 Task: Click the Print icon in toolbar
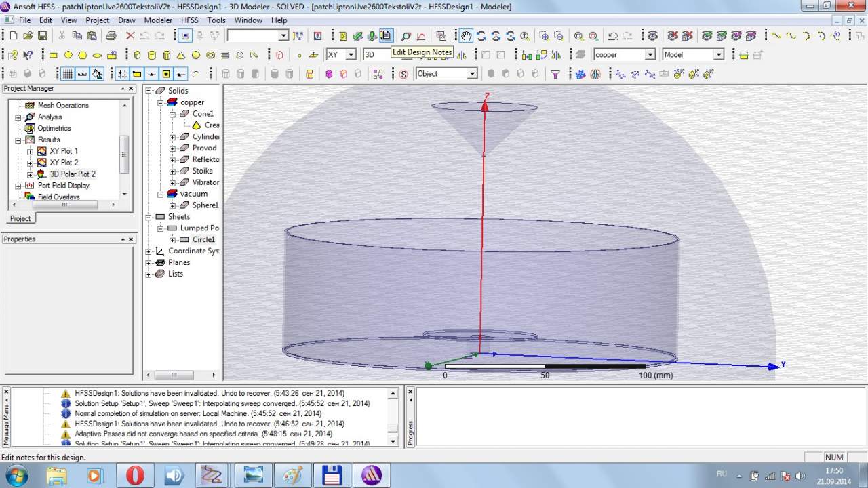pos(111,35)
